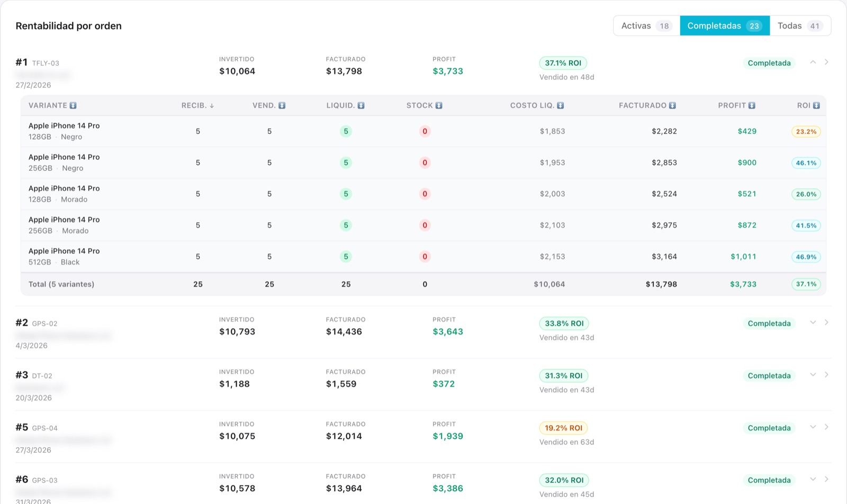Click the $2,282 facturado cell
The image size is (847, 504).
[x=664, y=131]
